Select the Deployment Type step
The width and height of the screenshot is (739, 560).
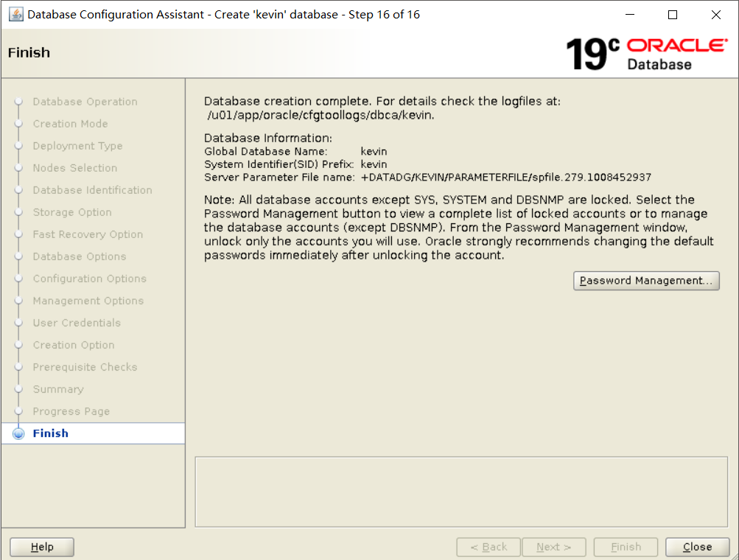78,146
